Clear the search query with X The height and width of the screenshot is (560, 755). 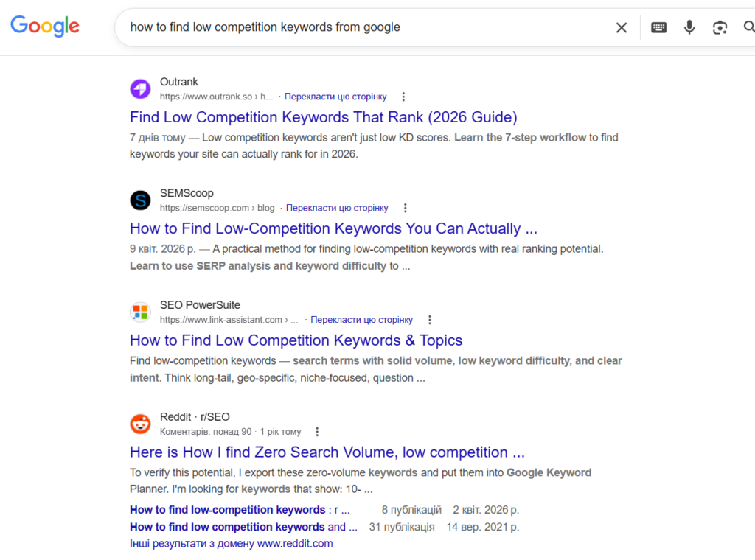(621, 27)
